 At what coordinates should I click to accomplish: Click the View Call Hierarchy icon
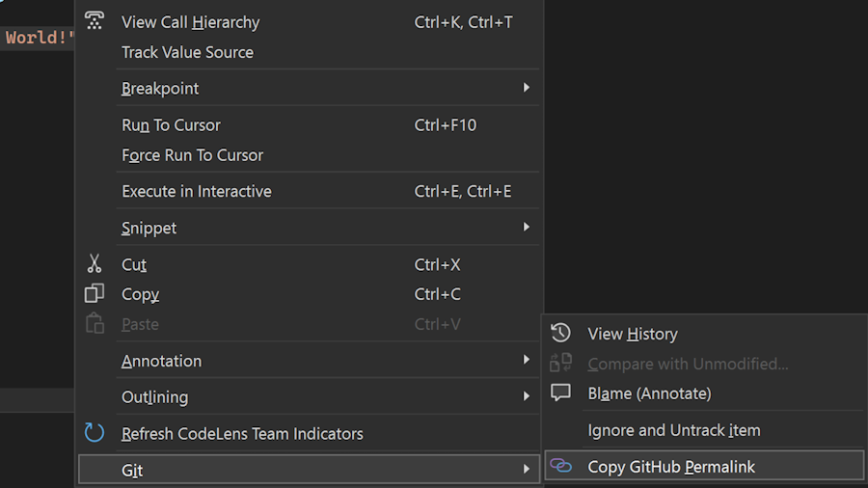95,21
